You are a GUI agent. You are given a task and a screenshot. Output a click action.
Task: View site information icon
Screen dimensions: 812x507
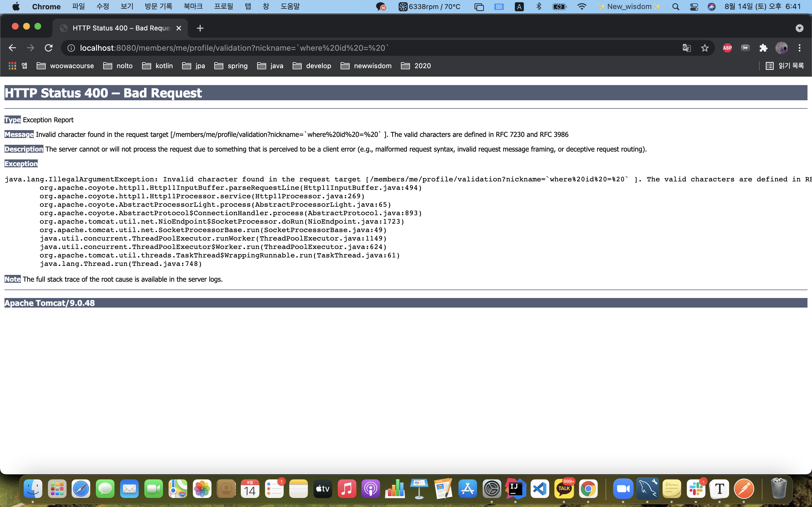tap(71, 48)
